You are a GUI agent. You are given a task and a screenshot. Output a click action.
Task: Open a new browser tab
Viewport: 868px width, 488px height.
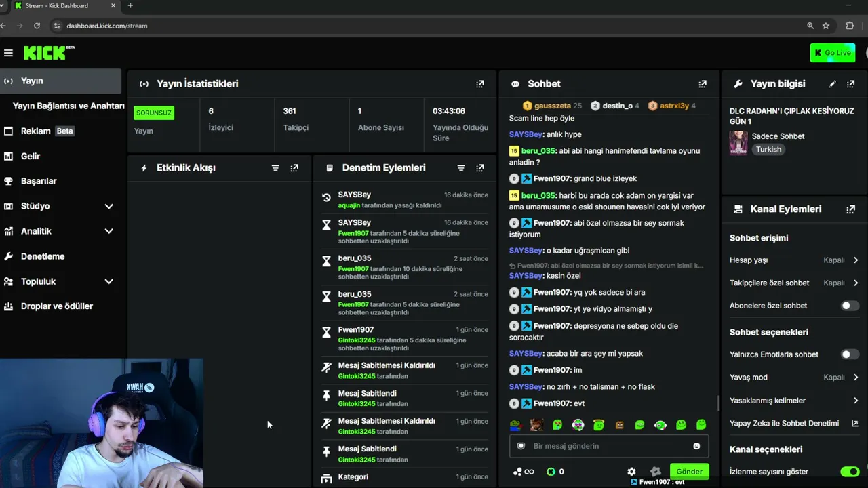[130, 5]
